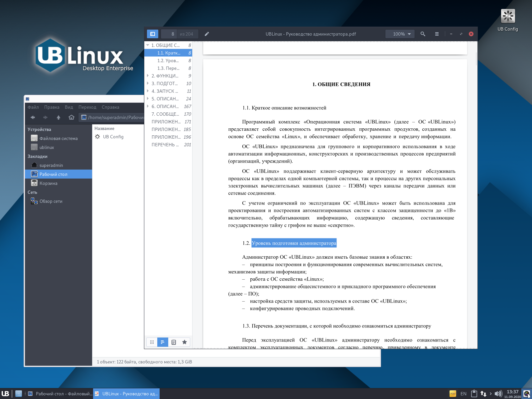Viewport: 532px width, 399px height.
Task: Click 'Название' column header
Action: click(x=104, y=128)
